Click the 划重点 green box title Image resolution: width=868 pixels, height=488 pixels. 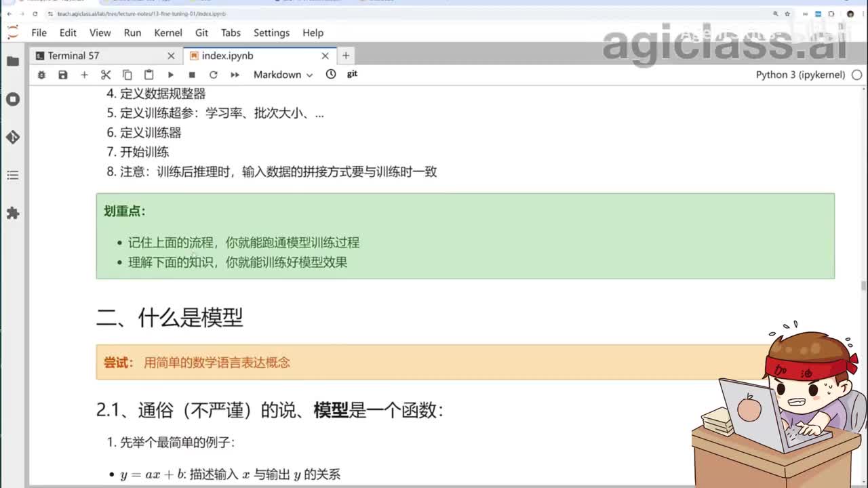(125, 211)
